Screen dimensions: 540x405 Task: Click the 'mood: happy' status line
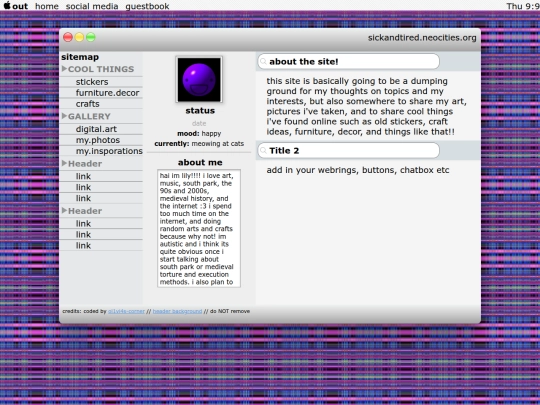(x=199, y=134)
